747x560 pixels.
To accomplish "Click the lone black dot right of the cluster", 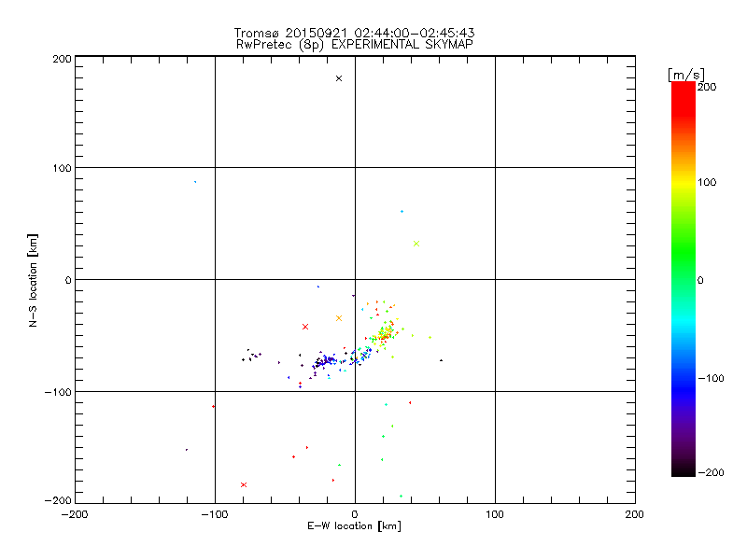I will tap(441, 360).
